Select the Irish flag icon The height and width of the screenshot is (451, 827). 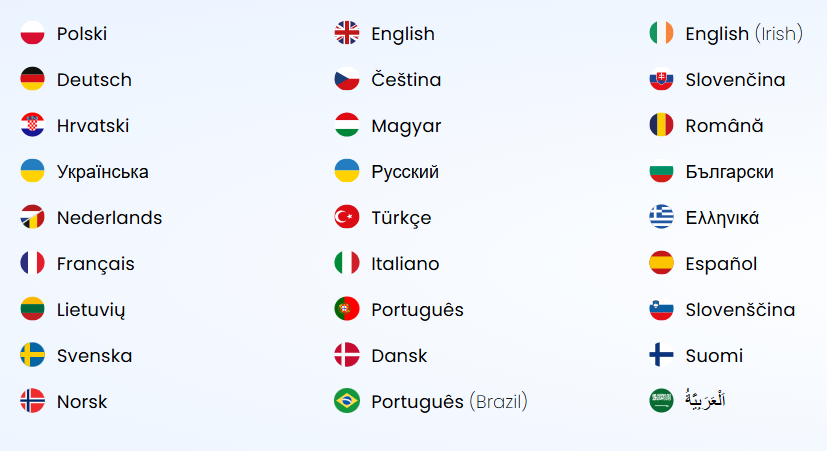point(661,33)
